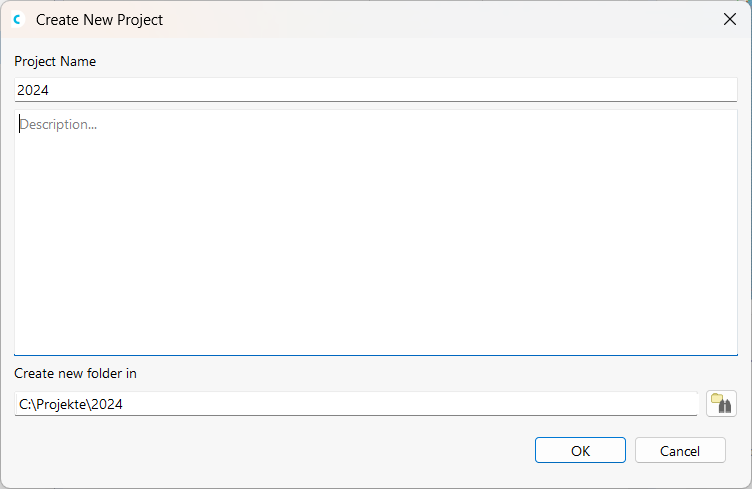Click the "Create New Project" title text
Viewport: 752px width, 489px height.
(99, 19)
